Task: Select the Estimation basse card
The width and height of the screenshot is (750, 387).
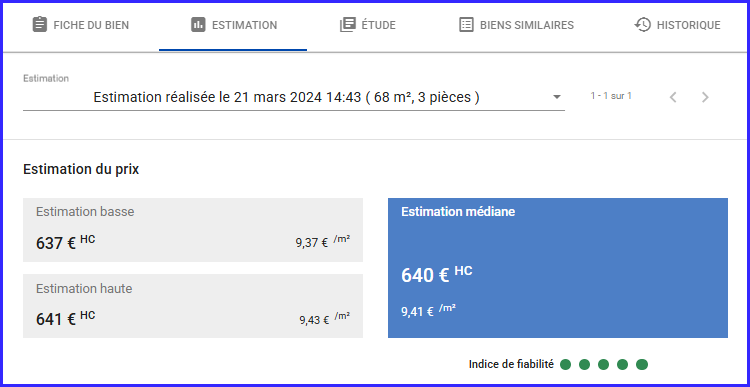Action: pos(193,230)
